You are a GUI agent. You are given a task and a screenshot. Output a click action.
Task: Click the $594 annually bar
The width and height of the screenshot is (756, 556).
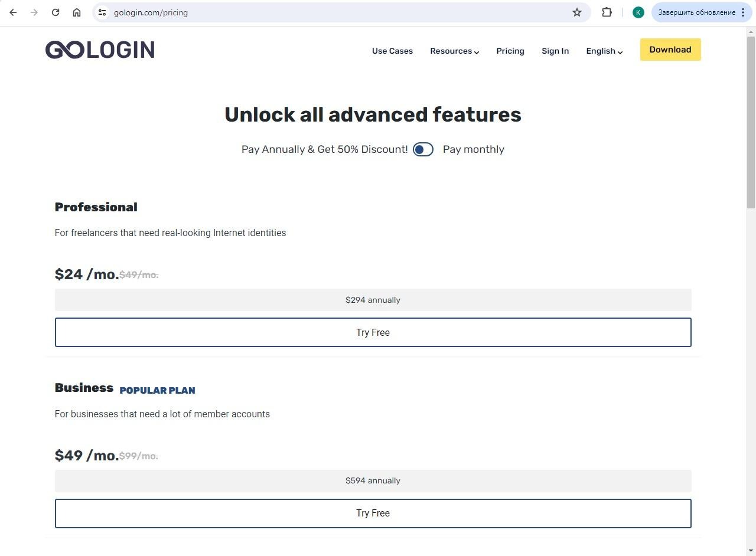[373, 481]
